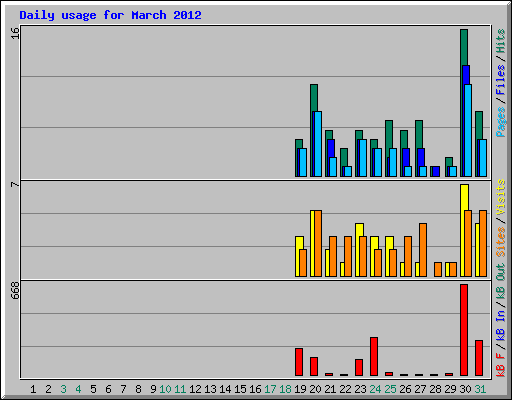Select the day "14" label on the x-axis
The width and height of the screenshot is (512, 400).
[x=225, y=389]
